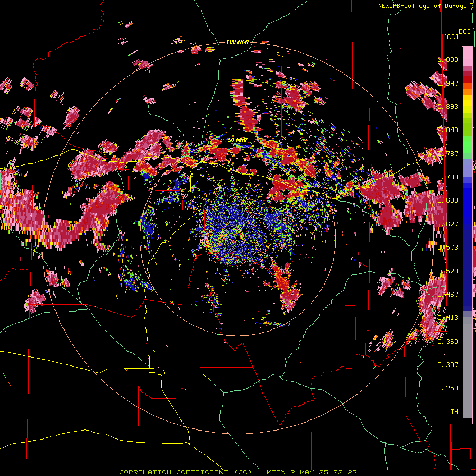Click the 0.680 legend value
The image size is (476, 476).
(x=448, y=200)
